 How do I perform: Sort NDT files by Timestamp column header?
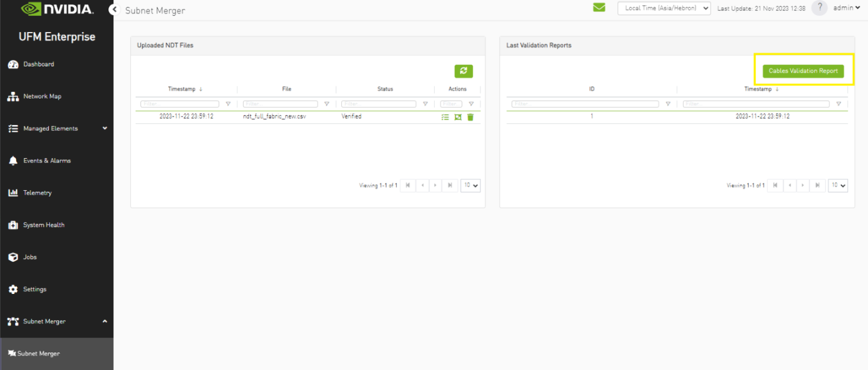(181, 89)
